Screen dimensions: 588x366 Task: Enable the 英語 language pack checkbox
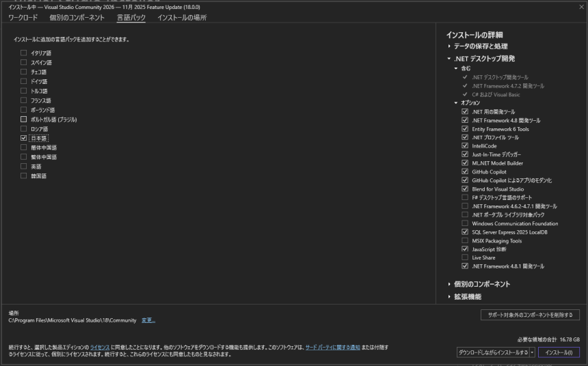coord(24,167)
